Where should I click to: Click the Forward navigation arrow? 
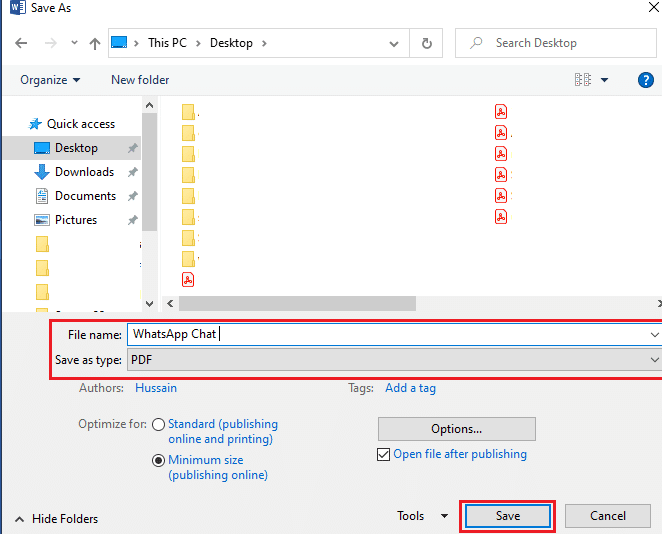(x=50, y=44)
